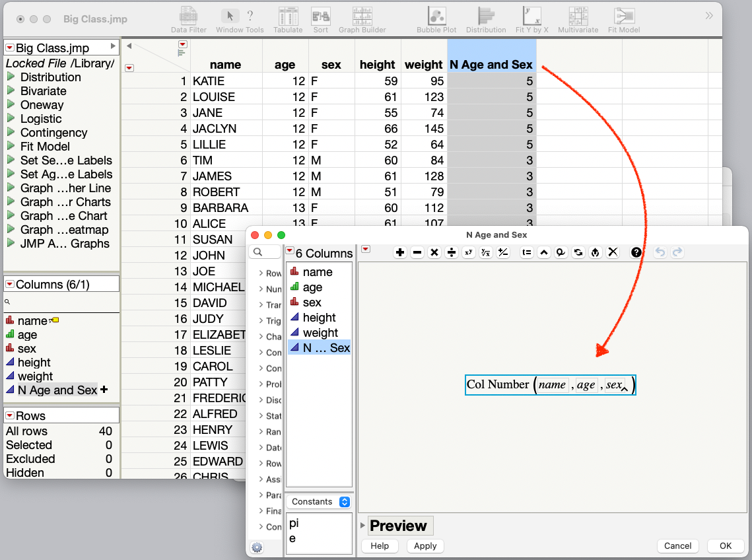
Task: Open the Bubble Plot tool
Action: (x=436, y=17)
